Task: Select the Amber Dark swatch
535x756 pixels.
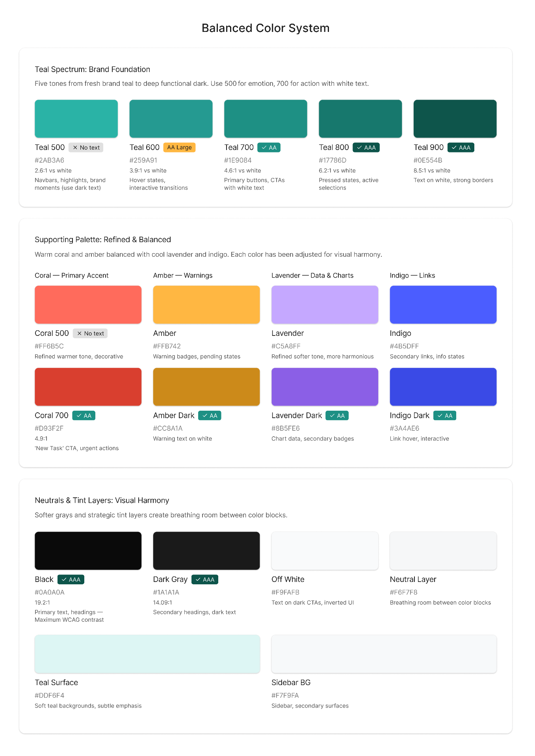Action: click(x=206, y=387)
